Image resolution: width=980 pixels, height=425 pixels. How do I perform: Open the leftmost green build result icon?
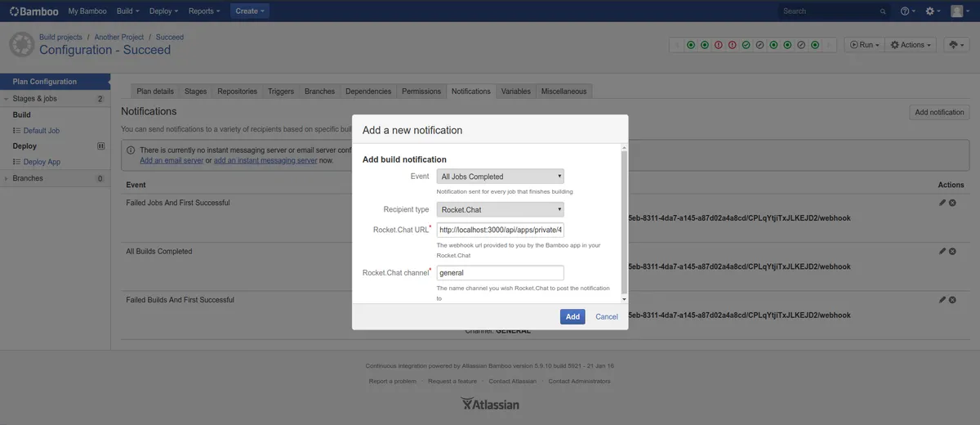click(x=691, y=45)
